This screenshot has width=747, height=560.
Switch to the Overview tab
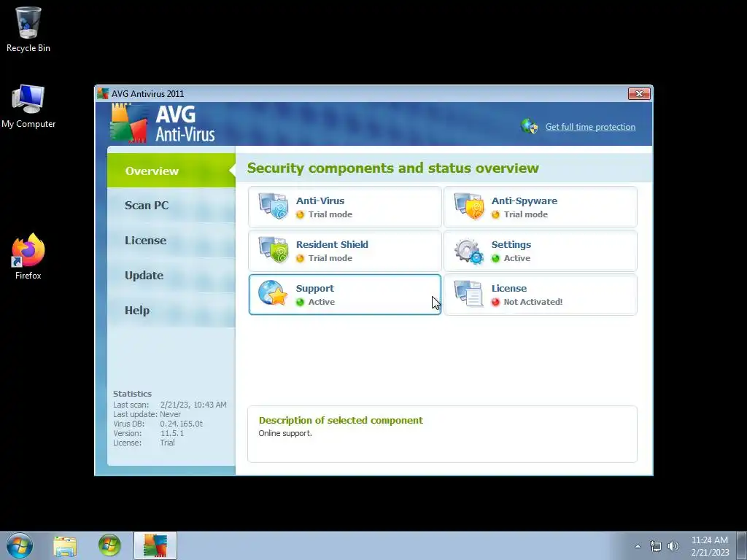coord(171,171)
